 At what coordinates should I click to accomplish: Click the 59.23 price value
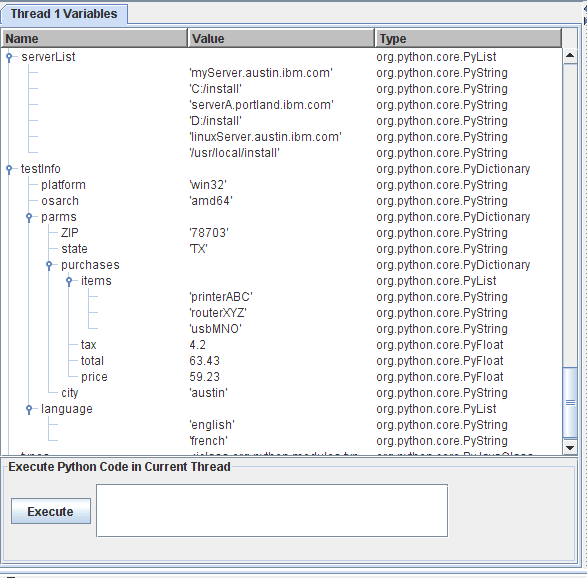[204, 377]
